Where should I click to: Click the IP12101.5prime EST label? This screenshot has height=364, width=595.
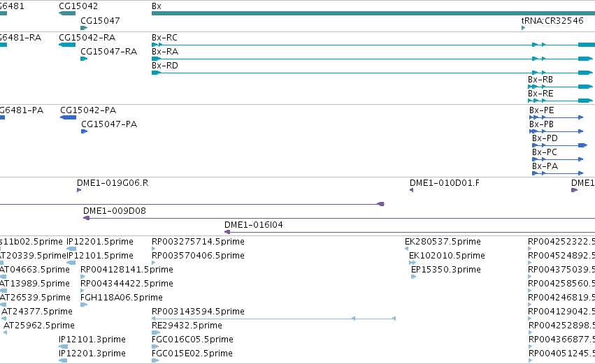point(100,256)
